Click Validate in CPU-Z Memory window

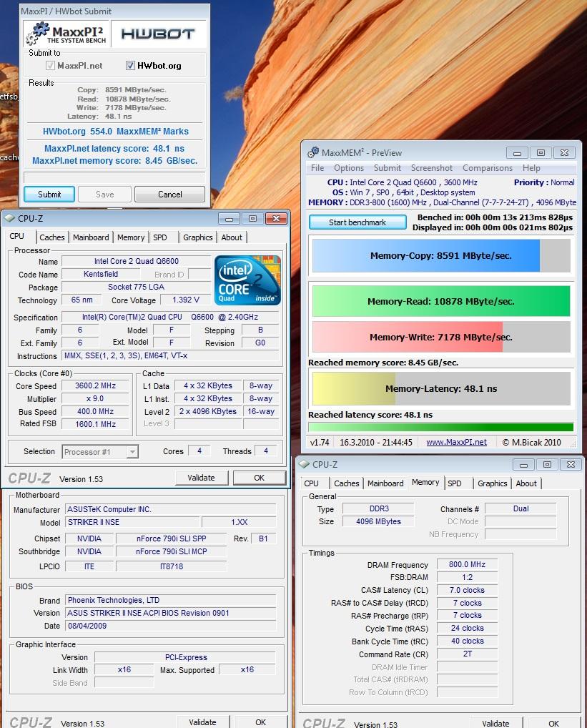click(x=496, y=722)
